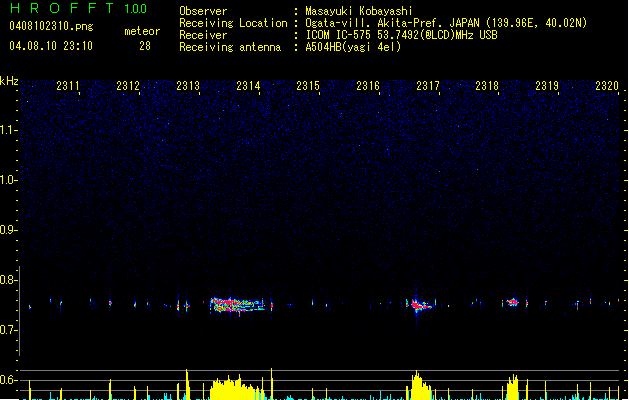The image size is (629, 400).
Task: Click the 2314 time marker
Action: (248, 86)
